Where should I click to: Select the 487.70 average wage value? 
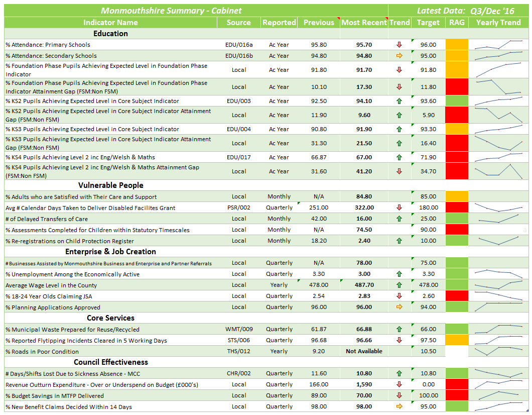tap(364, 285)
